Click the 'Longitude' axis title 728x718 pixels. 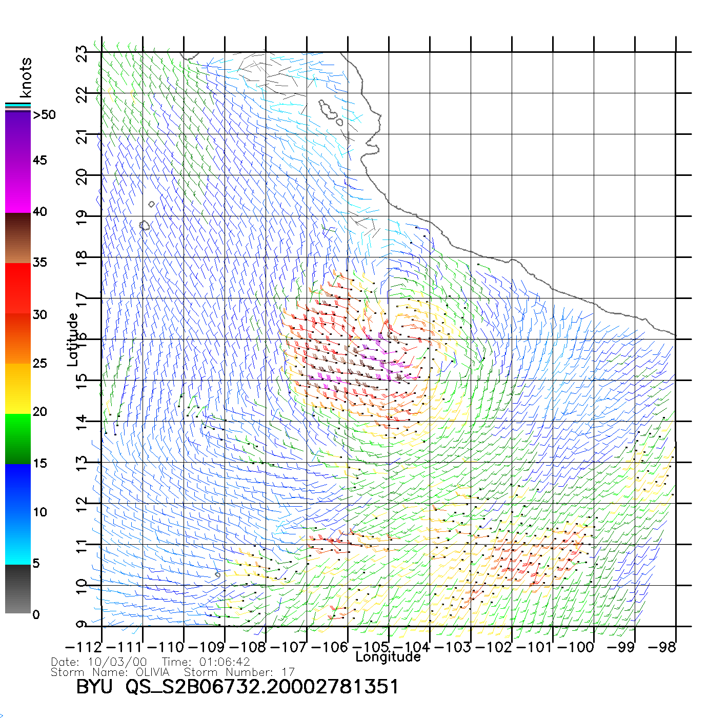pyautogui.click(x=388, y=657)
